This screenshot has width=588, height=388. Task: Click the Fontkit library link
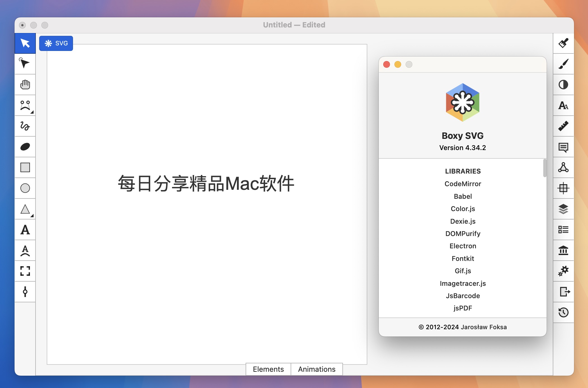tap(463, 258)
